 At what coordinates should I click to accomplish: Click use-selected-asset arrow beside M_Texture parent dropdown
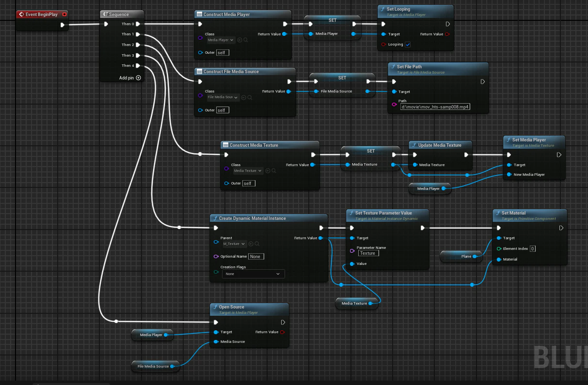(251, 244)
